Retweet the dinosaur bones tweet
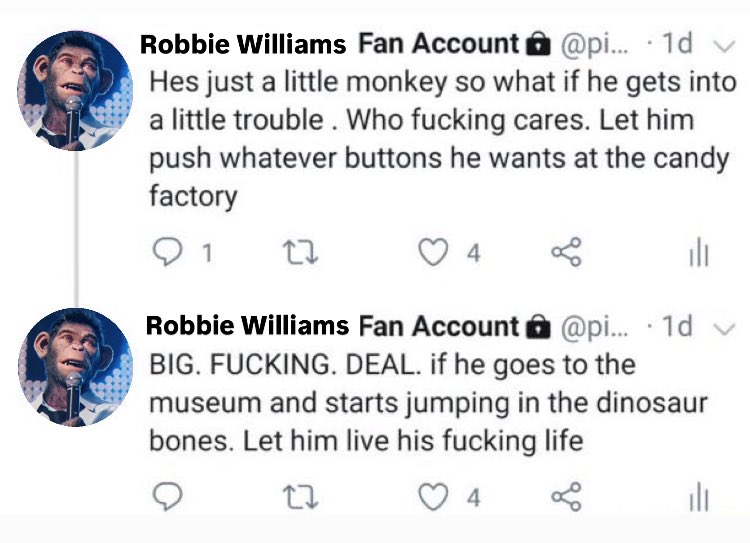The height and width of the screenshot is (543, 750). click(x=300, y=497)
